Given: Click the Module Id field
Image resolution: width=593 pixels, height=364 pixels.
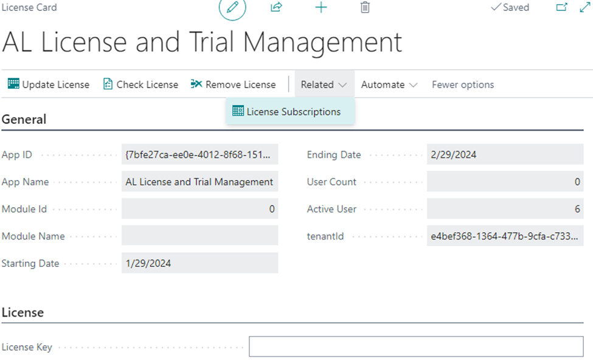Looking at the screenshot, I should (x=199, y=208).
